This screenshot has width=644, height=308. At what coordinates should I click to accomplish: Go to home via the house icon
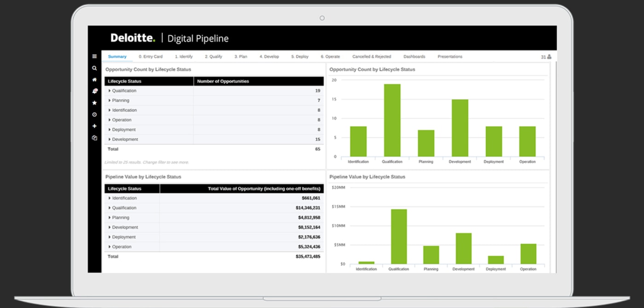click(94, 80)
